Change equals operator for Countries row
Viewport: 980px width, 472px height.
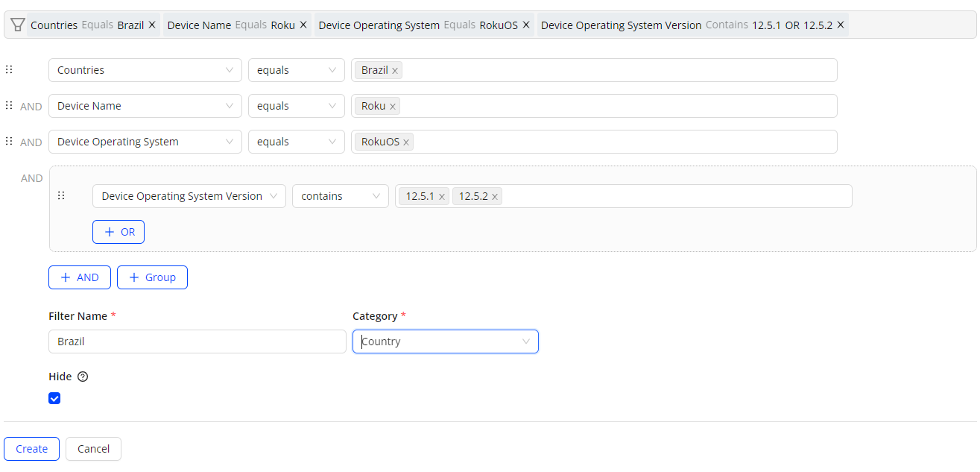click(x=297, y=70)
